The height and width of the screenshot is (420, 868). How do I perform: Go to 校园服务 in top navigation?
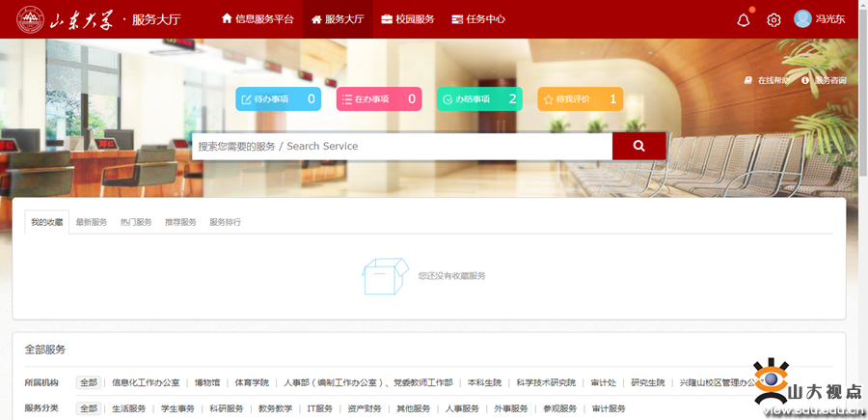(407, 19)
